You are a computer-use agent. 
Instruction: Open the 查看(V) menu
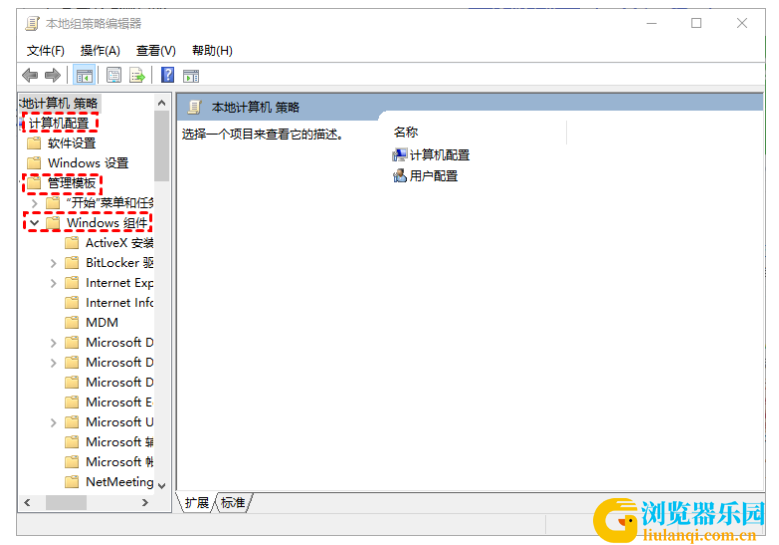pos(156,51)
